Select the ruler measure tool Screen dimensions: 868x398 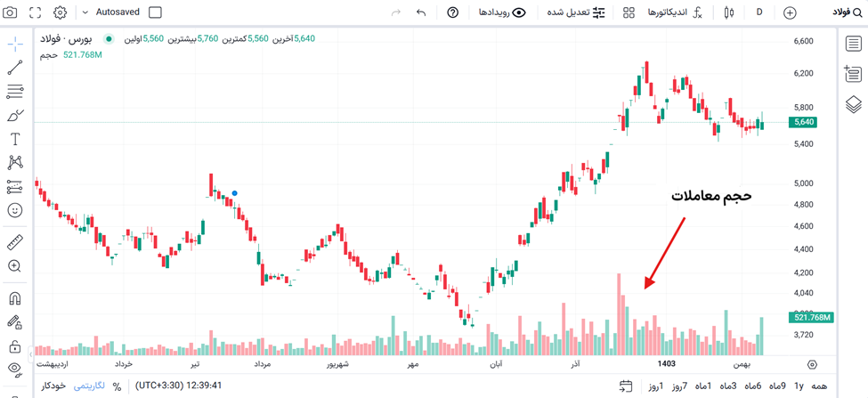(x=15, y=242)
